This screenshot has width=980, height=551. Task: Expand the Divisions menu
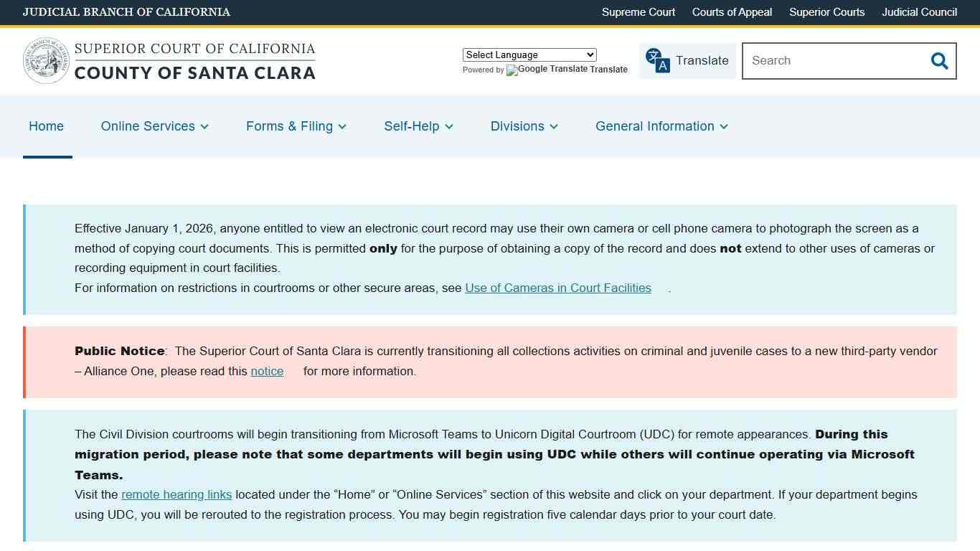[x=523, y=126]
